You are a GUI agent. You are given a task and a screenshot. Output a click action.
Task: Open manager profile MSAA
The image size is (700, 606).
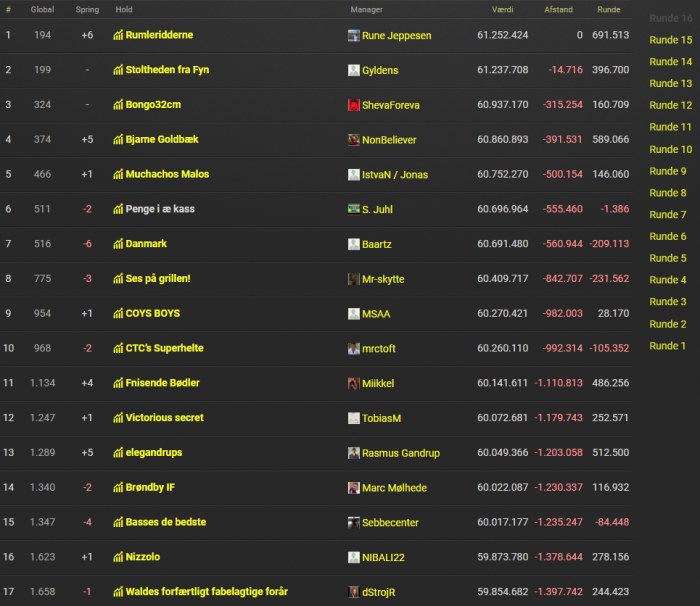[x=376, y=314]
